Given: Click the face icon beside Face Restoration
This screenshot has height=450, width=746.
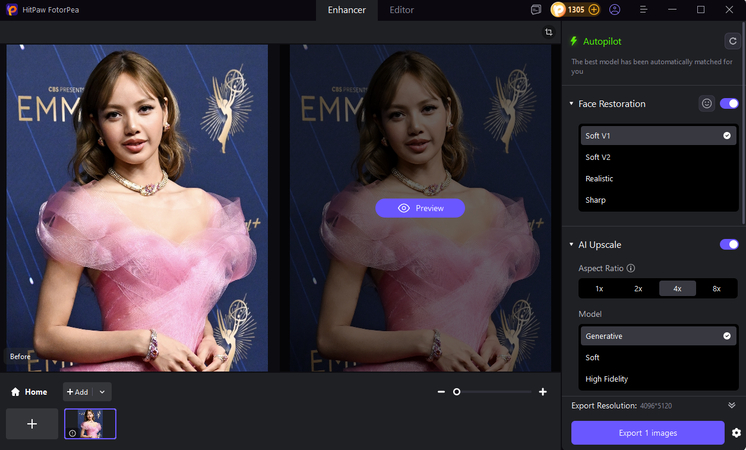Looking at the screenshot, I should [706, 103].
